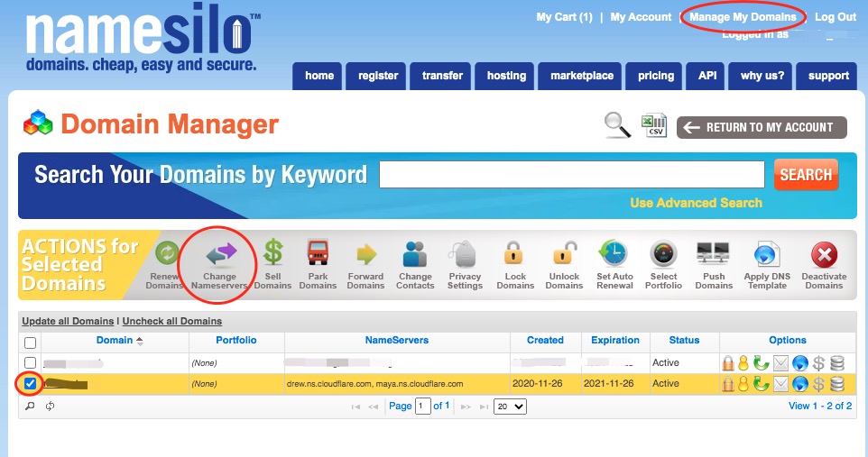
Task: Open Manage My Domains link
Action: pyautogui.click(x=743, y=17)
